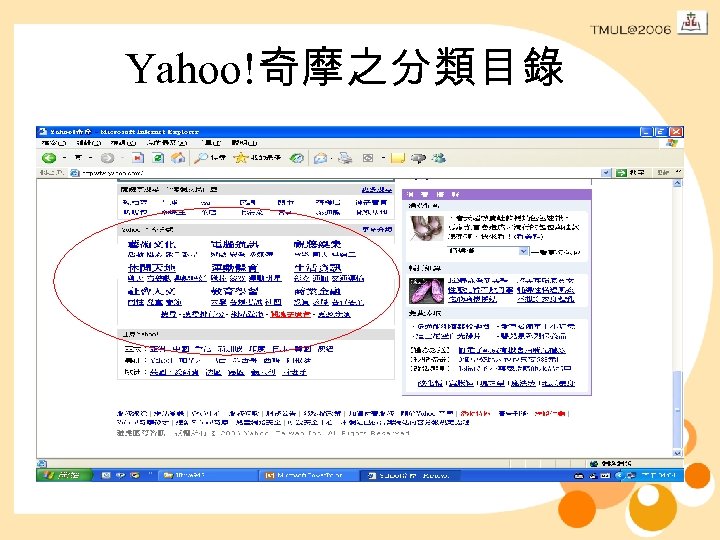Open the 休閒天地 category link
This screenshot has height=540, width=720.
tap(152, 268)
